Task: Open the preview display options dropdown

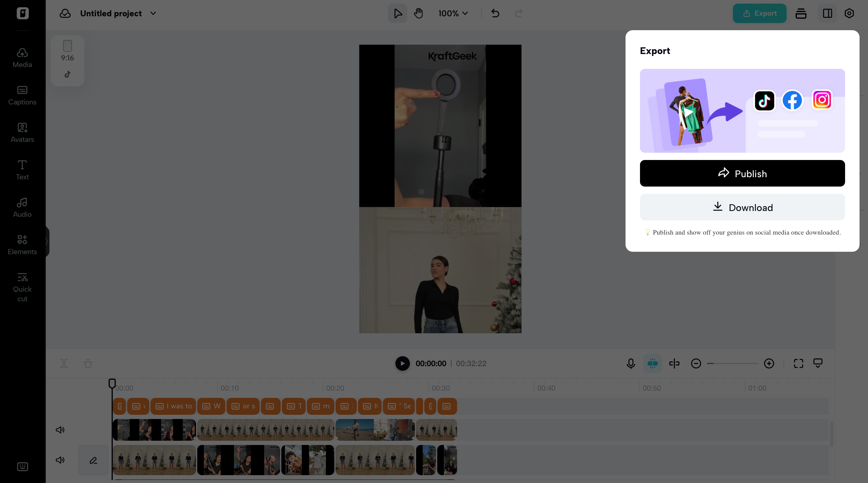Action: pyautogui.click(x=818, y=363)
